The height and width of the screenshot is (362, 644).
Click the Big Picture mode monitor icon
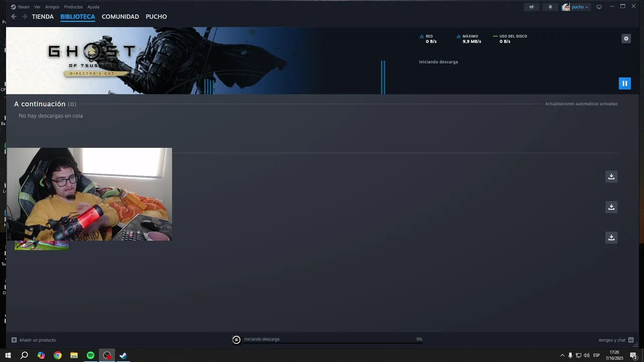599,7
